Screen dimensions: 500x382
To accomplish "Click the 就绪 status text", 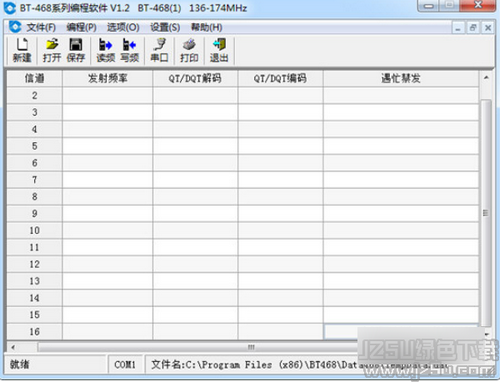I will pyautogui.click(x=20, y=365).
